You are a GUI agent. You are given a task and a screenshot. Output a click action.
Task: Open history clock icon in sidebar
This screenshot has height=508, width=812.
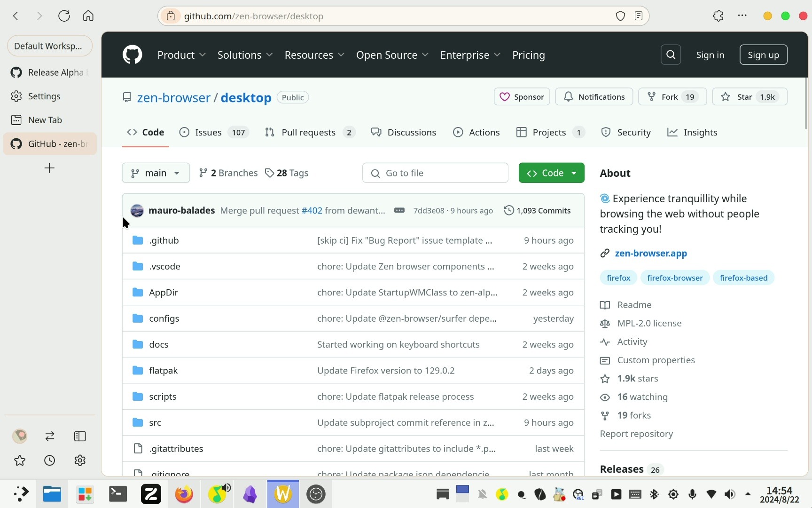coord(50,460)
